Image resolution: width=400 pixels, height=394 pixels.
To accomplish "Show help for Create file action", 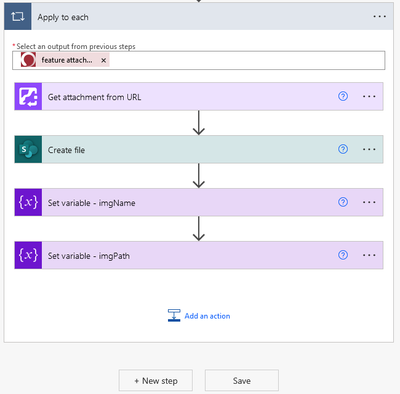I will [x=343, y=149].
